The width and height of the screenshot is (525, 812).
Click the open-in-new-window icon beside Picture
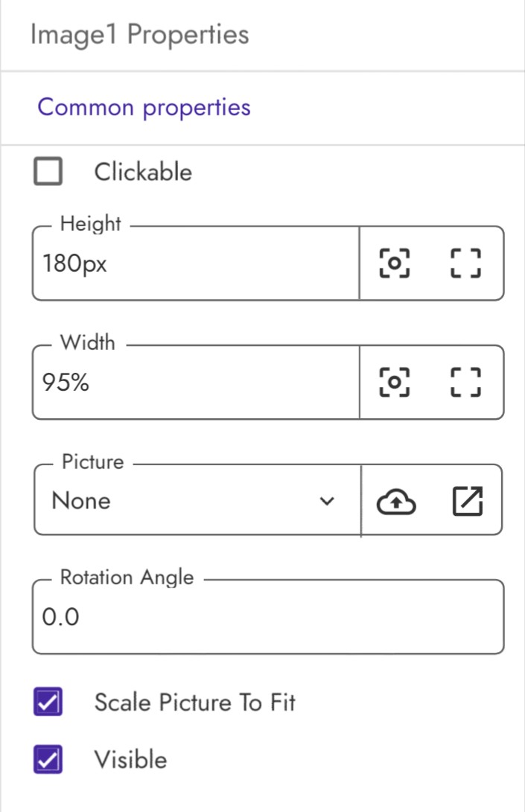[468, 502]
